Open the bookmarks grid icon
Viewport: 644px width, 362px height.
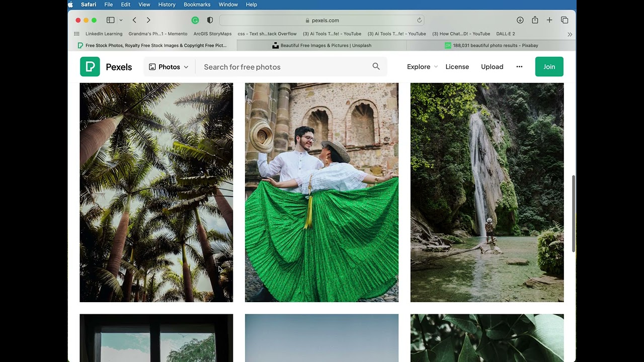click(76, 34)
